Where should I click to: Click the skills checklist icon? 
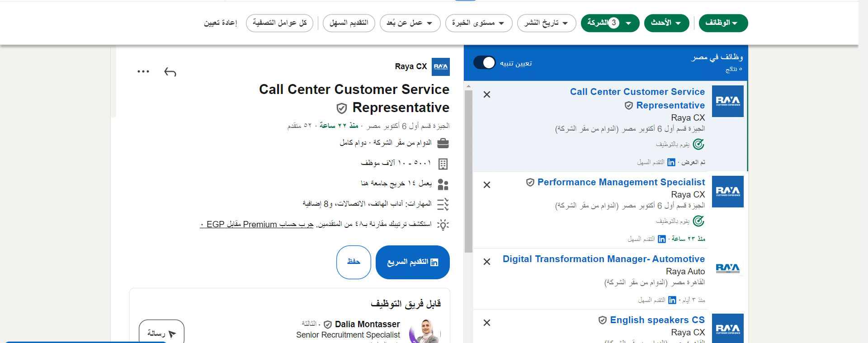pyautogui.click(x=443, y=204)
